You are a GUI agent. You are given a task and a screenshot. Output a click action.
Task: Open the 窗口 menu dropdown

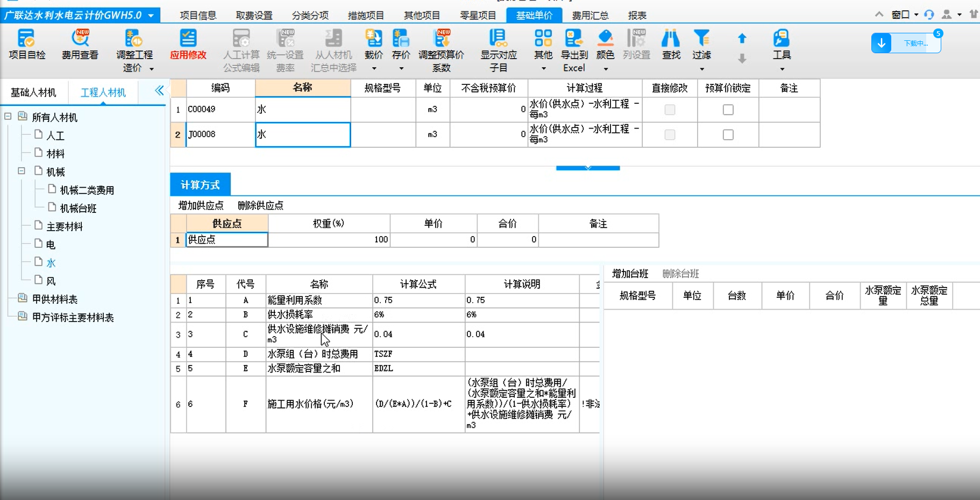904,15
